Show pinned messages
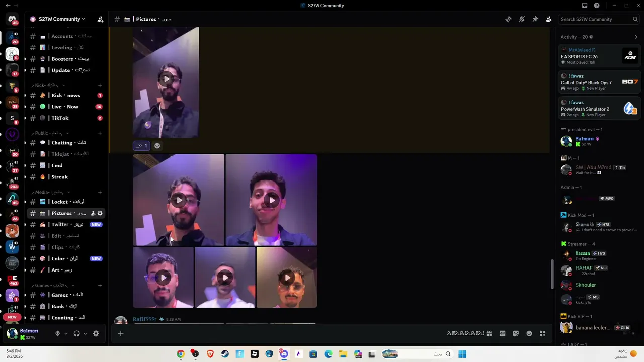The height and width of the screenshot is (362, 644). [x=535, y=19]
